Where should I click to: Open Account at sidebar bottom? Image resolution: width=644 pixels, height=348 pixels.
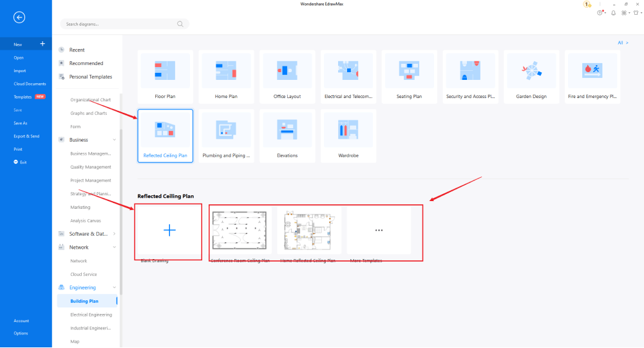[21, 321]
